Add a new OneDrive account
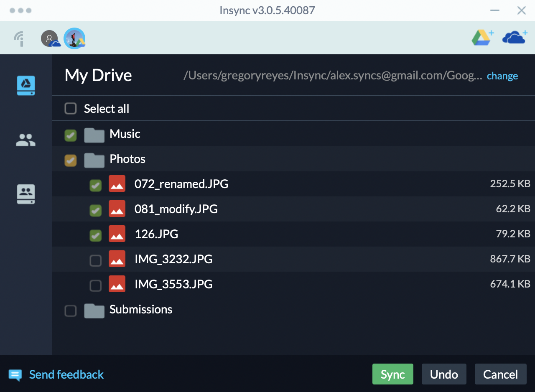This screenshot has height=392, width=535. [515, 38]
